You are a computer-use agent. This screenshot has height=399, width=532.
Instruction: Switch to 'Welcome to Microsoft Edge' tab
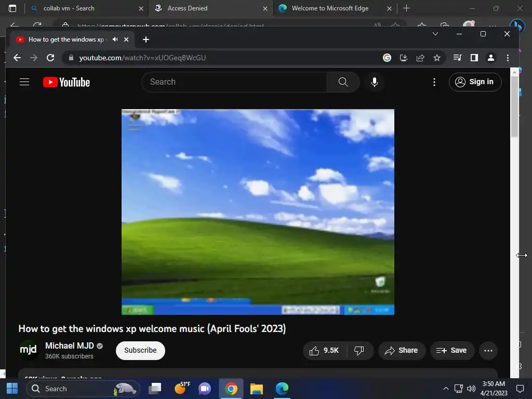(330, 8)
